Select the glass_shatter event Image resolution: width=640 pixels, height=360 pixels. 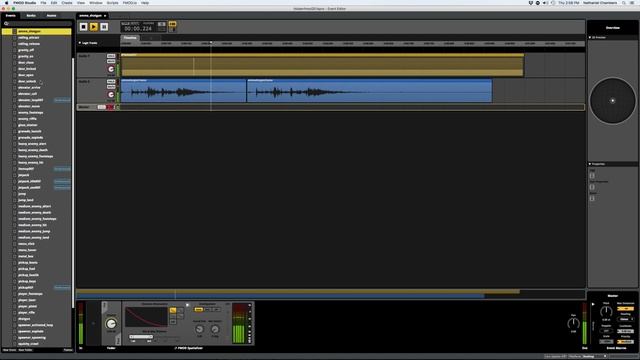pyautogui.click(x=28, y=125)
